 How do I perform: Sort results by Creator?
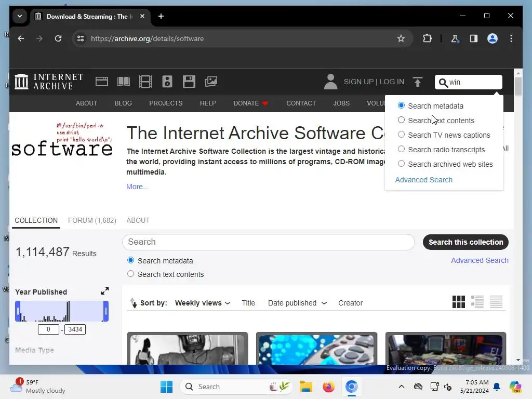pyautogui.click(x=351, y=303)
